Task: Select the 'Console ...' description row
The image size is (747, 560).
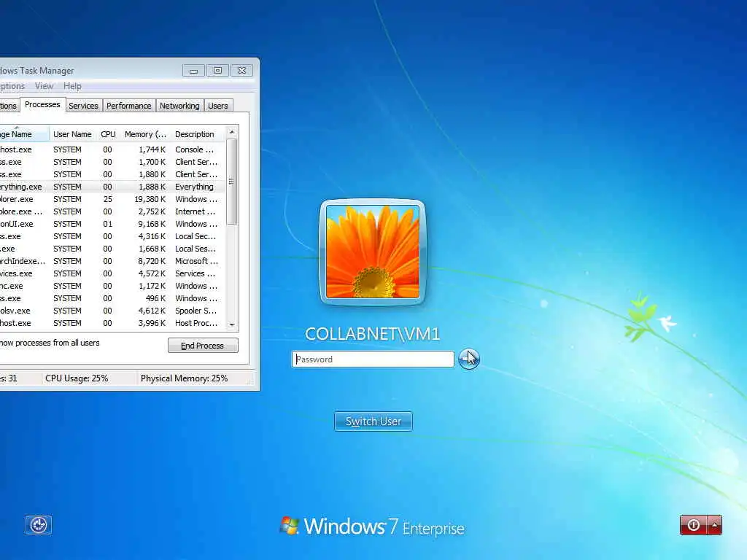Action: coord(112,149)
